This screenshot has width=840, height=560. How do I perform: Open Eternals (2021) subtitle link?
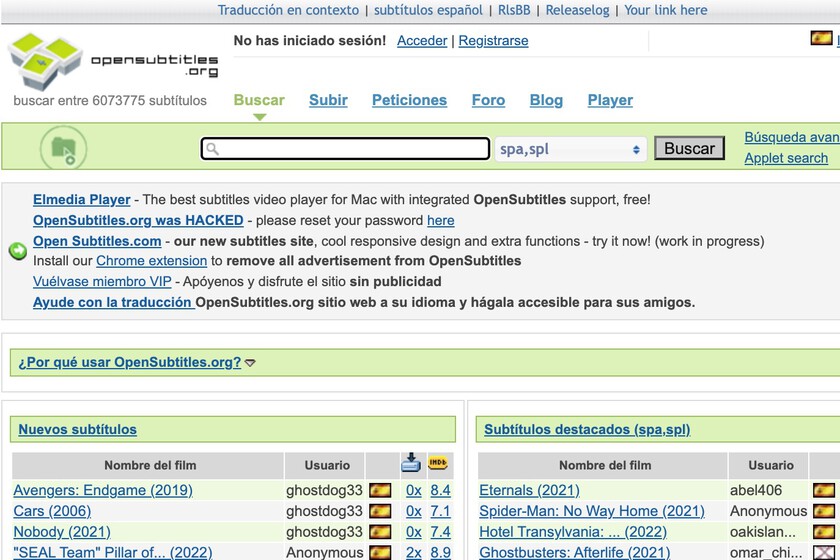pos(529,490)
